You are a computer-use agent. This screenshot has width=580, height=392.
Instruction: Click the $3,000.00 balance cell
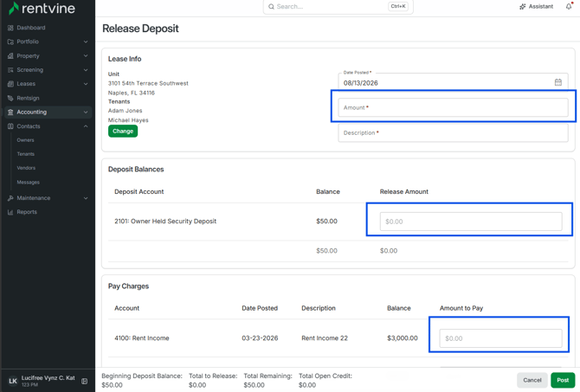coord(402,338)
